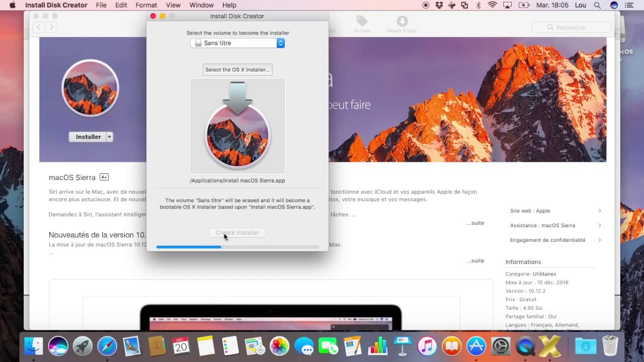Open App Store icon in Dock
The image size is (644, 362).
pyautogui.click(x=476, y=346)
